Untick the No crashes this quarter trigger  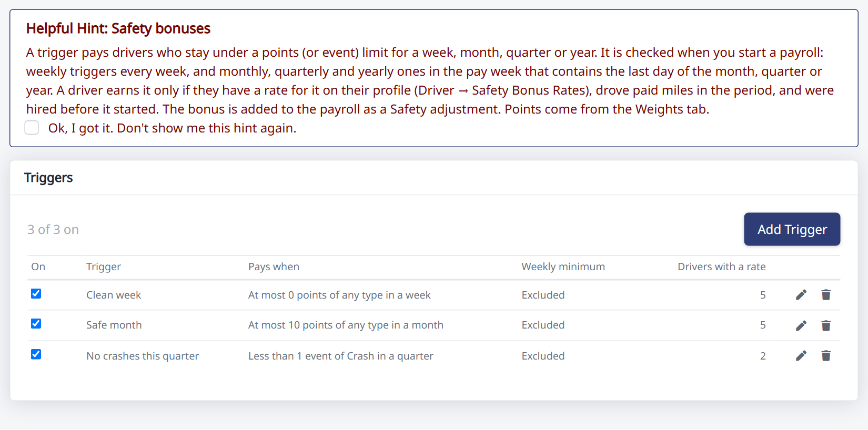coord(36,354)
